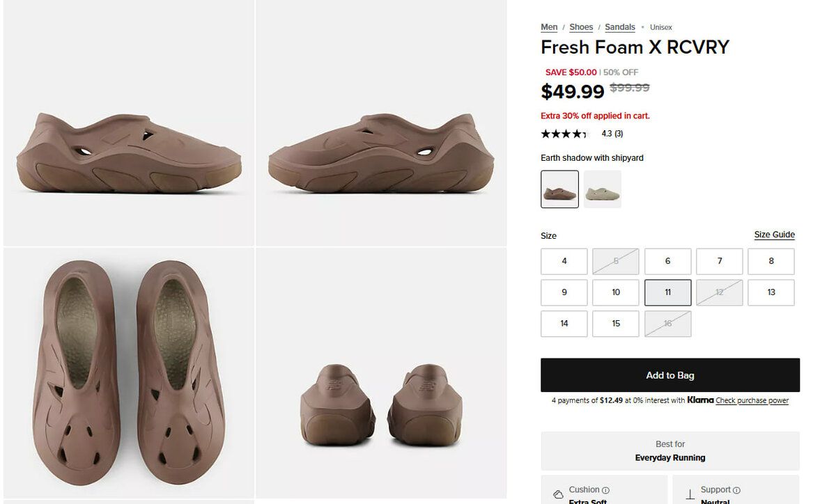Open the Size Guide
Screen dimensions: 836x504
(x=774, y=235)
